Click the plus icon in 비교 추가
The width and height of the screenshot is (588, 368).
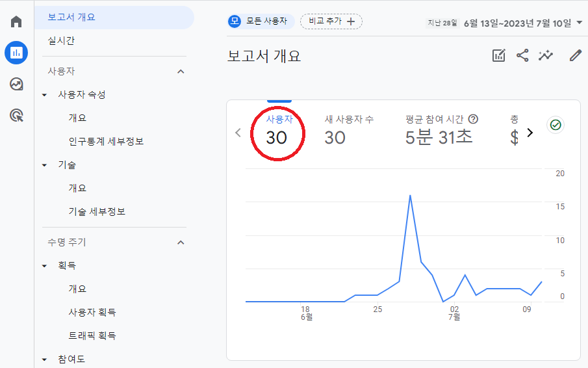point(351,21)
